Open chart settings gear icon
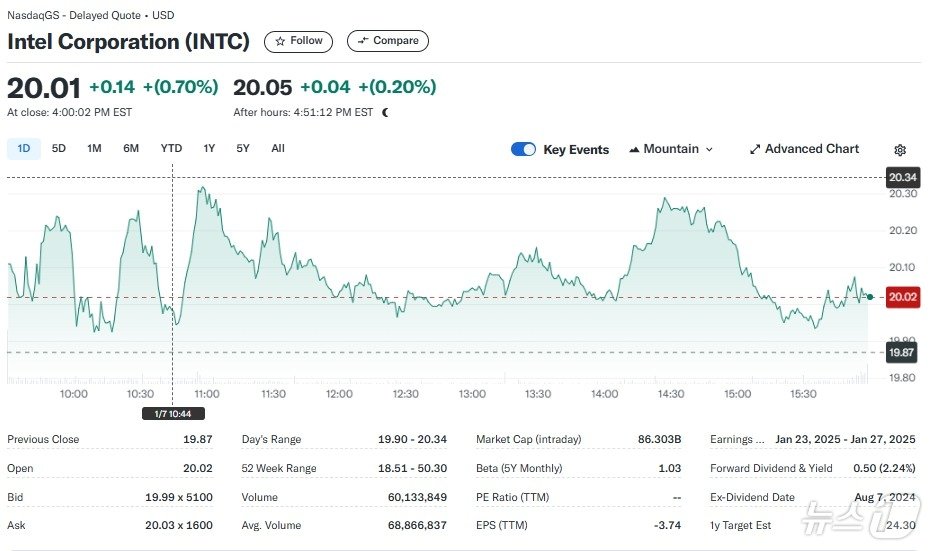Image resolution: width=931 pixels, height=551 pixels. (x=900, y=150)
